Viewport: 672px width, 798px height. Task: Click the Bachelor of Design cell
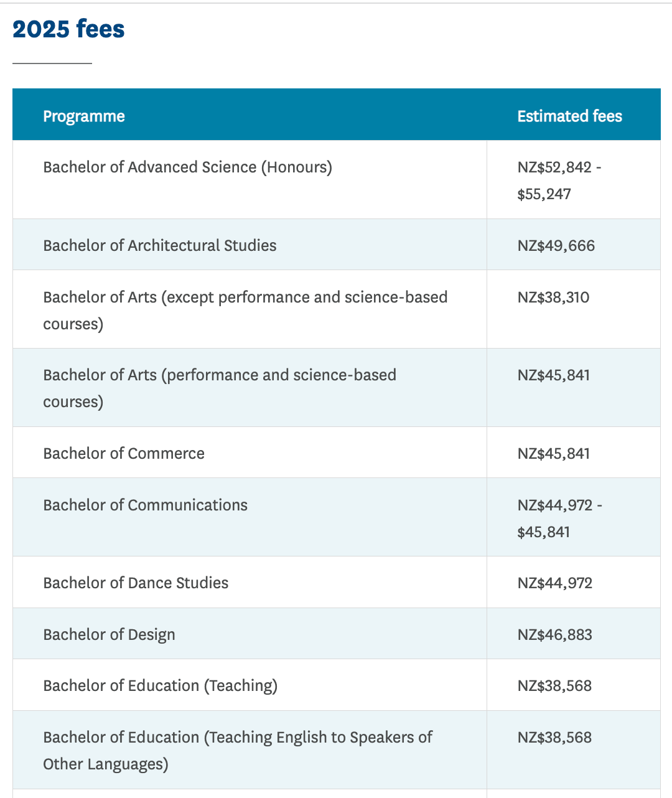click(109, 635)
